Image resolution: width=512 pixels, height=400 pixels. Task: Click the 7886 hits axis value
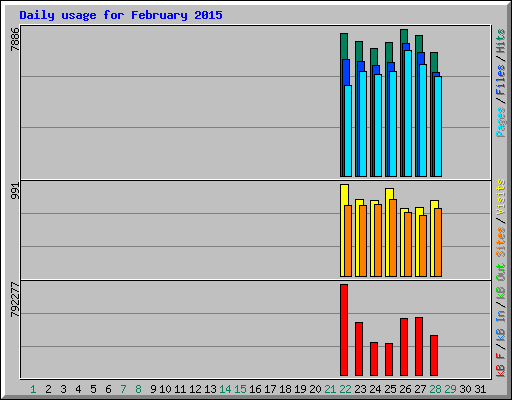[15, 39]
